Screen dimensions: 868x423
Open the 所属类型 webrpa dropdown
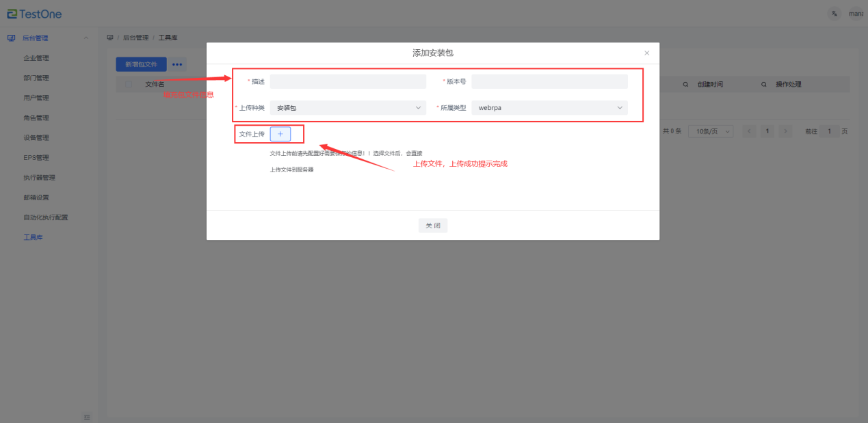pyautogui.click(x=549, y=108)
